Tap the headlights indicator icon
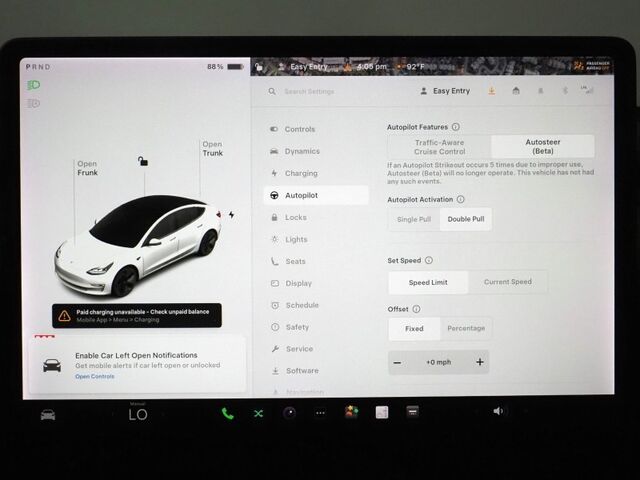Viewport: 640px width, 480px height. [x=33, y=85]
